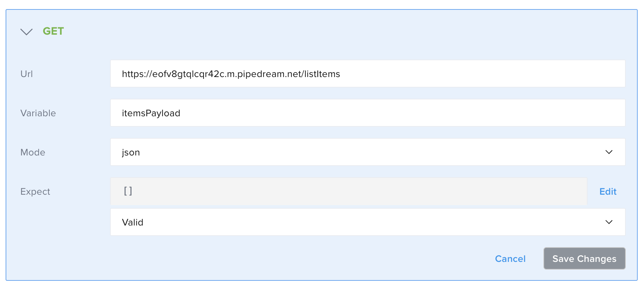Viewport: 644px width, 292px height.
Task: Click the pipedream URL text
Action: pos(231,74)
